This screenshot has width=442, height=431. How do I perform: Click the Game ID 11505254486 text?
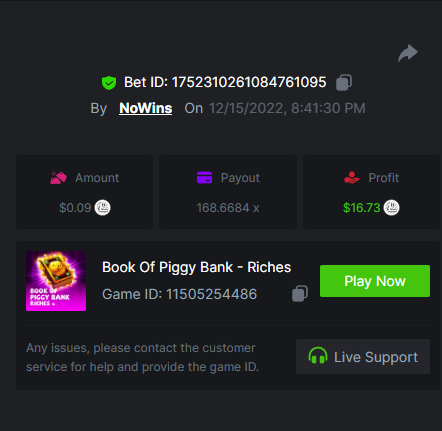tap(179, 294)
